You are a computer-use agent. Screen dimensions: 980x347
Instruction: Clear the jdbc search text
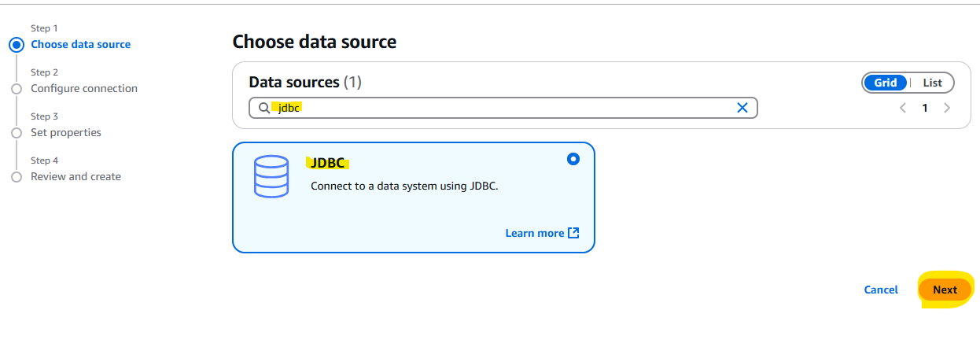tap(742, 108)
